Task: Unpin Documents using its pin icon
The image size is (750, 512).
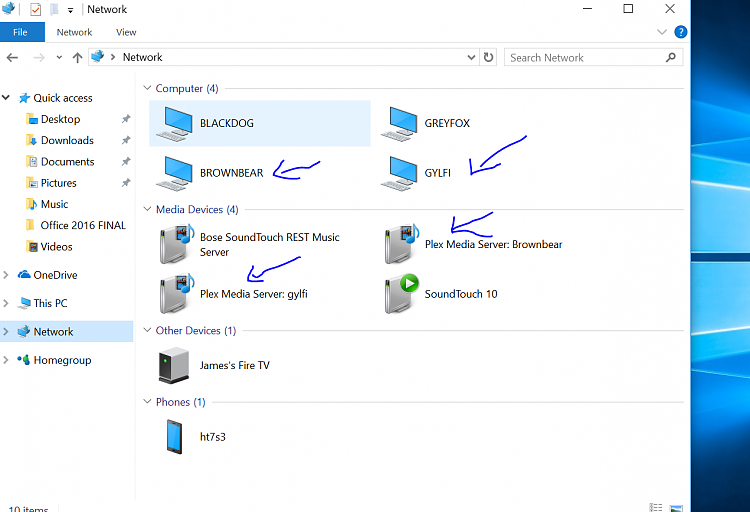Action: tap(126, 161)
